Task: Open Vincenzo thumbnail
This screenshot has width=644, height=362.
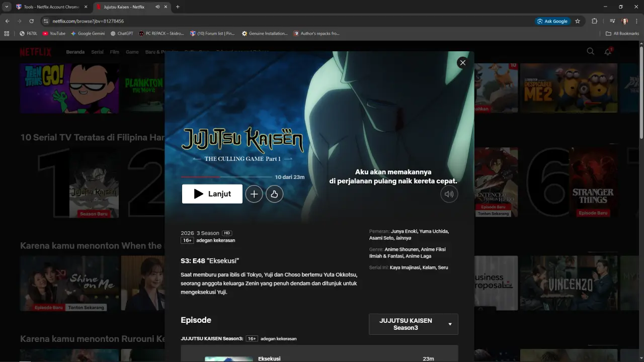Action: [568, 283]
